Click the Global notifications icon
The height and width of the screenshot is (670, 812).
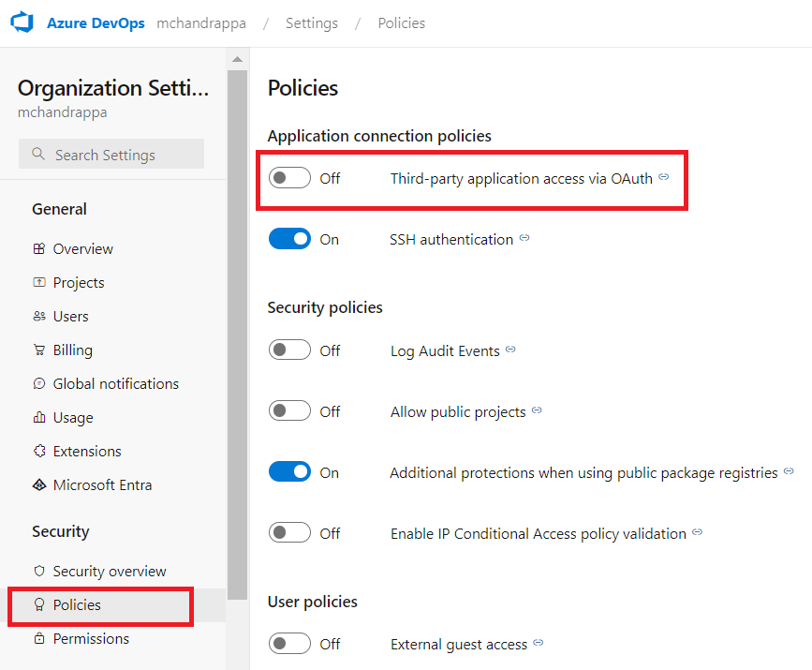39,383
